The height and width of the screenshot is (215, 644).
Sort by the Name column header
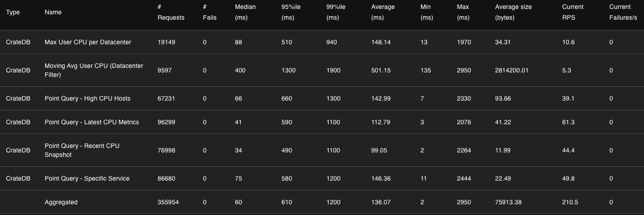(53, 13)
